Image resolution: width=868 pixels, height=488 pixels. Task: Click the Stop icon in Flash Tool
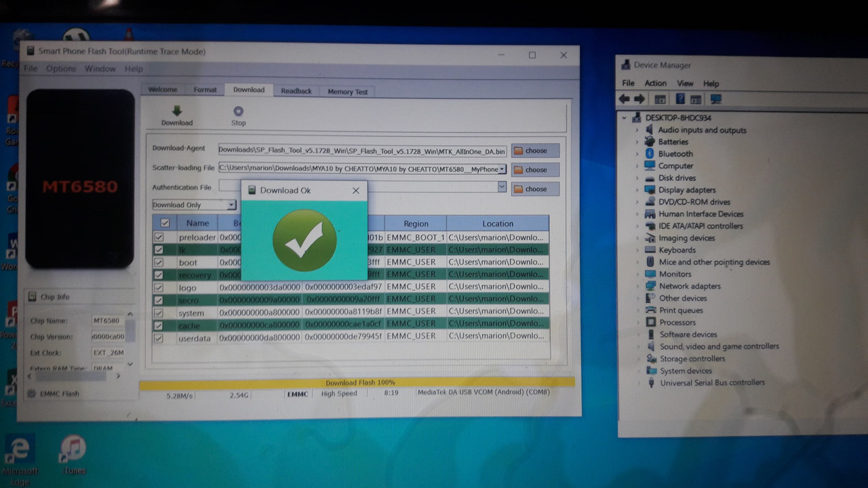(x=238, y=112)
